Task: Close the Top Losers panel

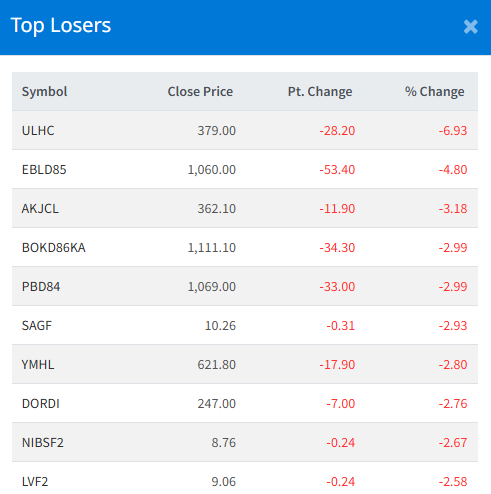Action: click(470, 27)
